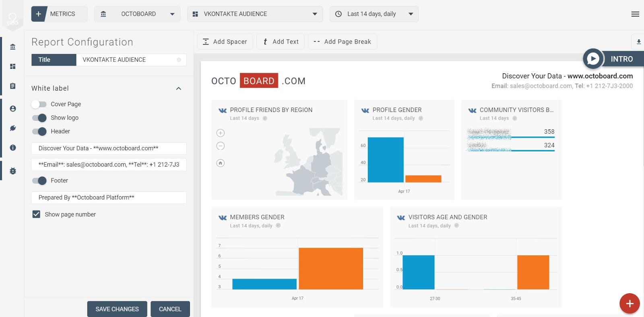Enable the Cover Page toggle
The height and width of the screenshot is (317, 644).
coord(39,104)
